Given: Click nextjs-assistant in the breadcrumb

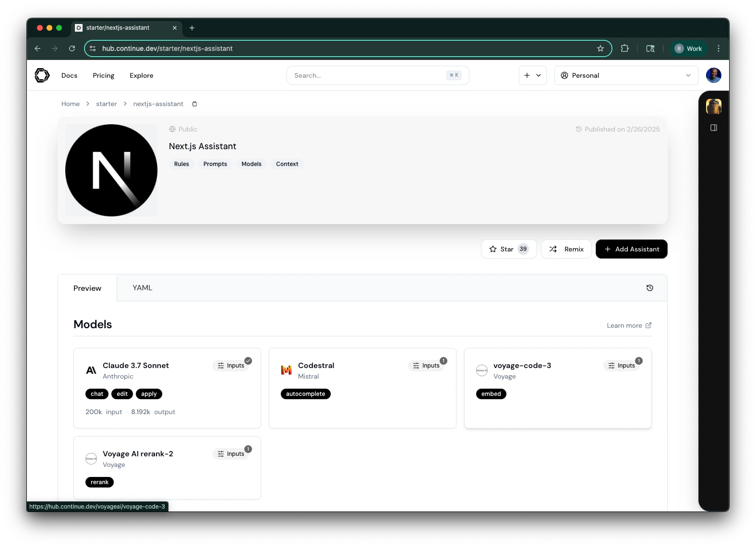Looking at the screenshot, I should pos(158,104).
